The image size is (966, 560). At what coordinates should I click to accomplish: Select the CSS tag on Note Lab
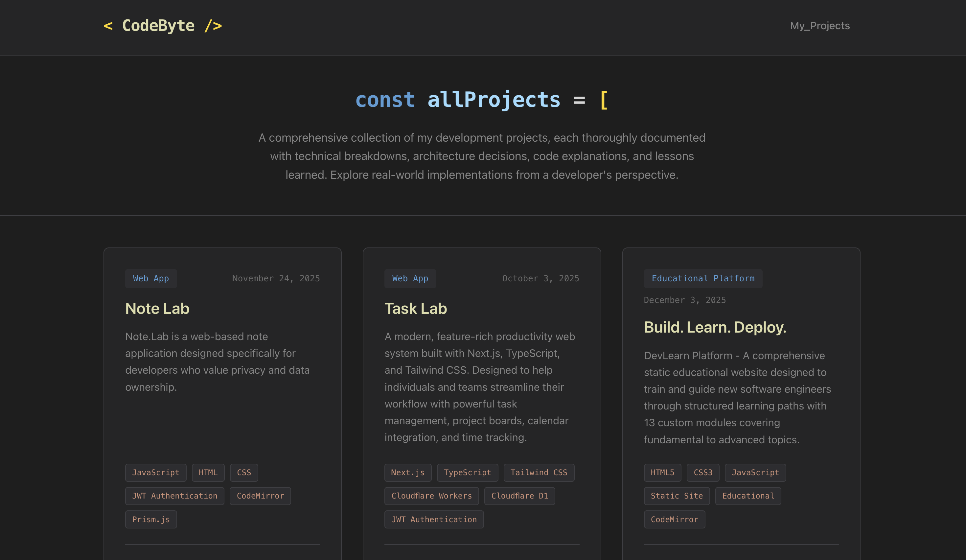coord(244,473)
